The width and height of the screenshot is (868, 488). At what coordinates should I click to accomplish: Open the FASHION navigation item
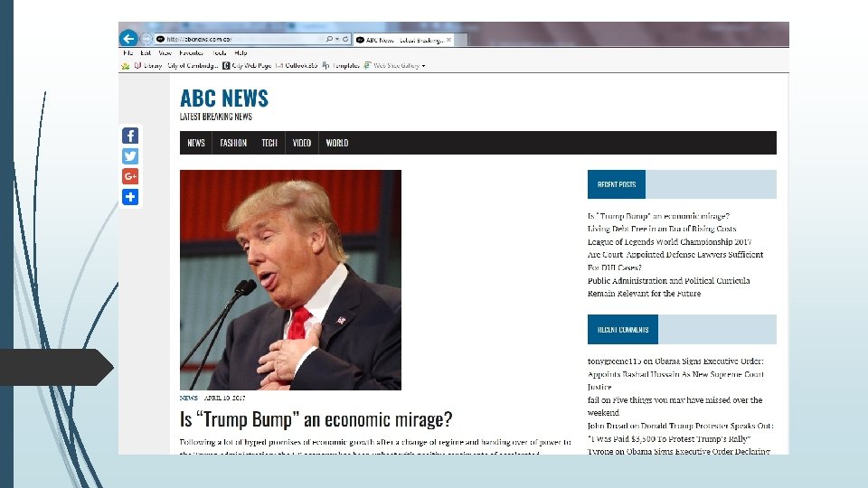click(233, 143)
